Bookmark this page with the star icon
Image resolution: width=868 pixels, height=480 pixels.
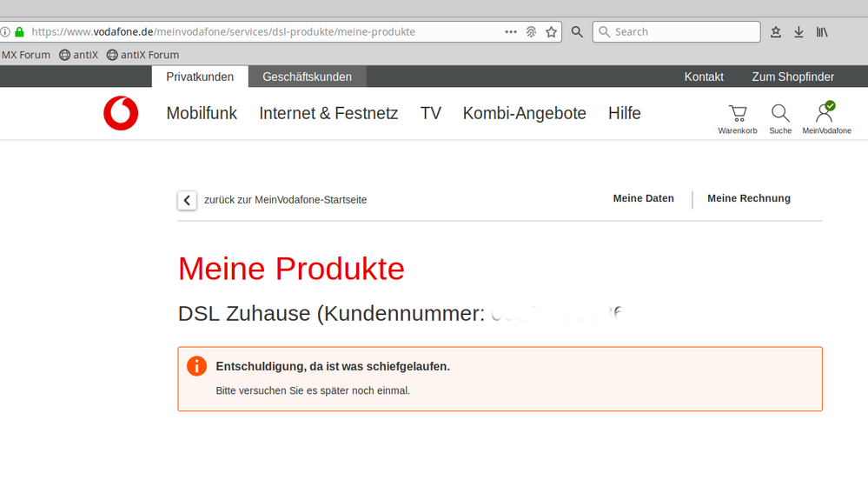pos(551,32)
